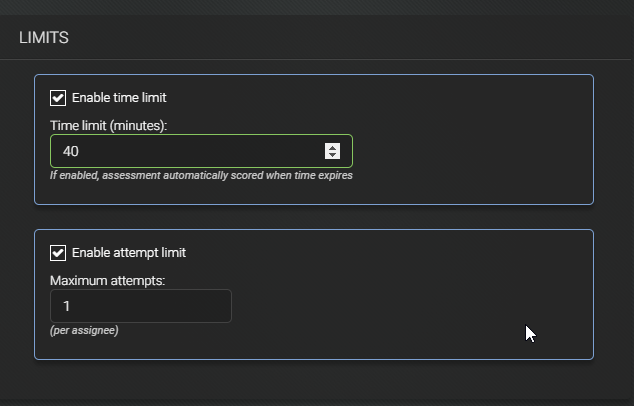Click the "Enable attempt limit" label text

[x=129, y=253]
